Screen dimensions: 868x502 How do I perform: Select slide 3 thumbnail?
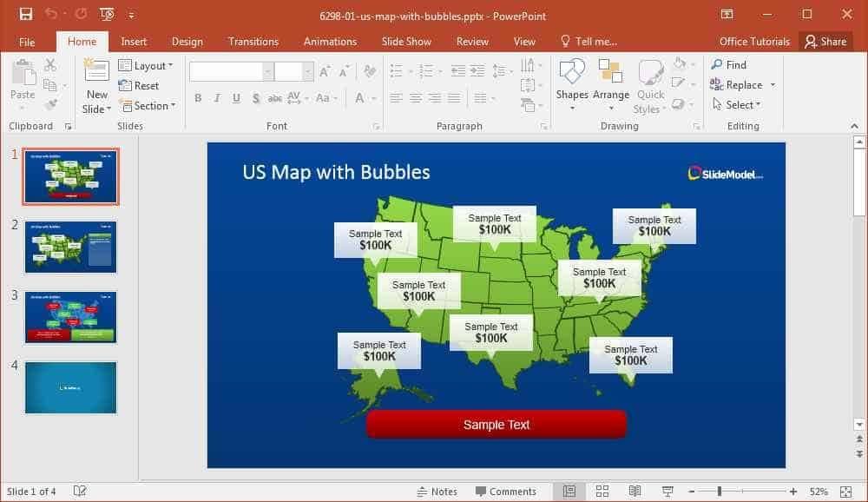point(71,318)
